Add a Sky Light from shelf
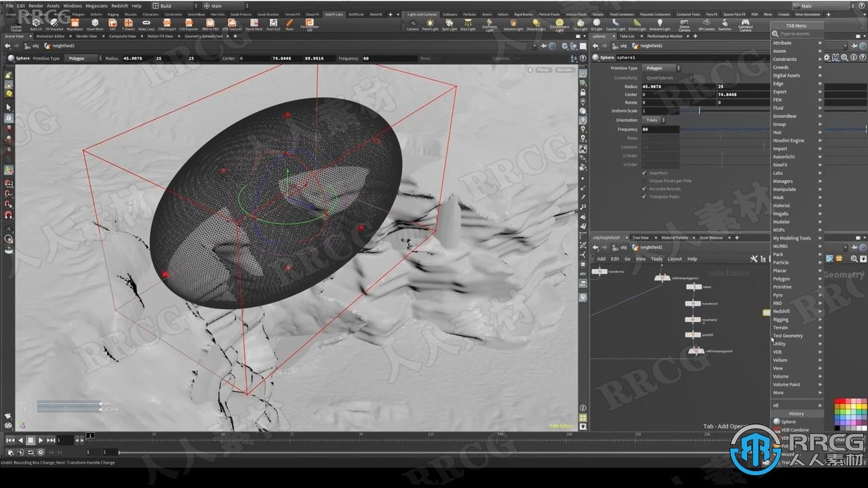 [580, 25]
